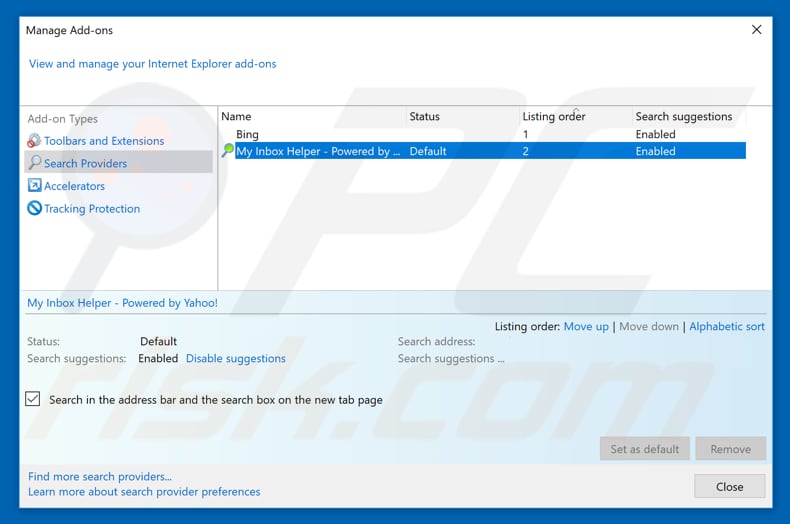Click the Set as default button

[644, 448]
